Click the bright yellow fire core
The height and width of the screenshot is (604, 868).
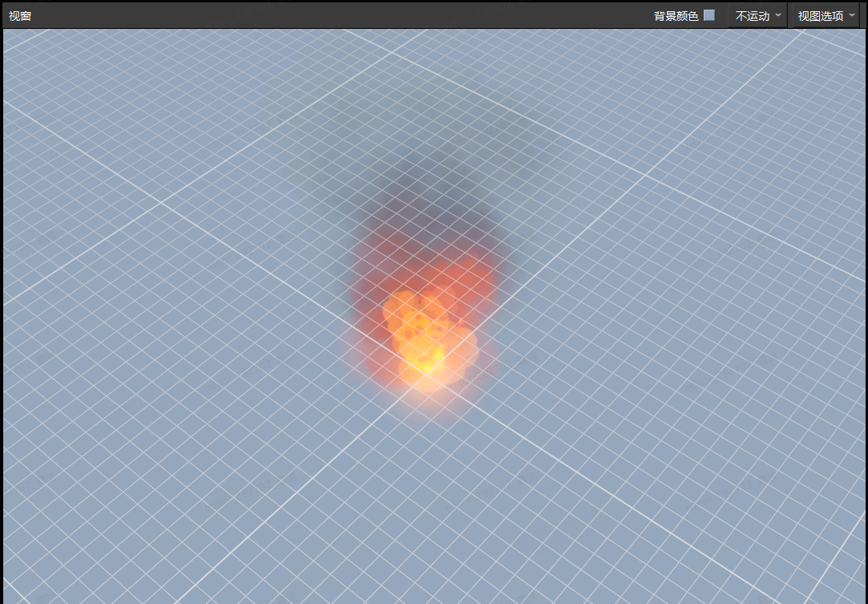(x=429, y=361)
